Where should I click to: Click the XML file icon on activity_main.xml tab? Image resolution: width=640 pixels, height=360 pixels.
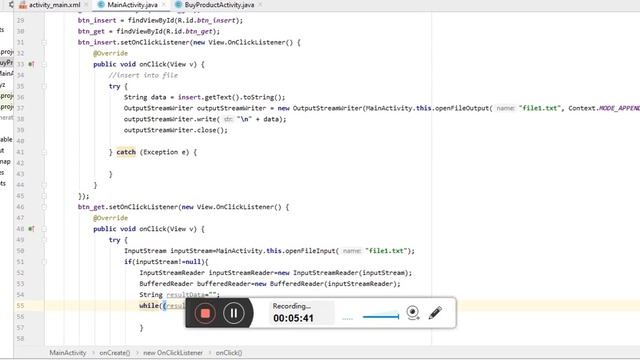point(23,5)
